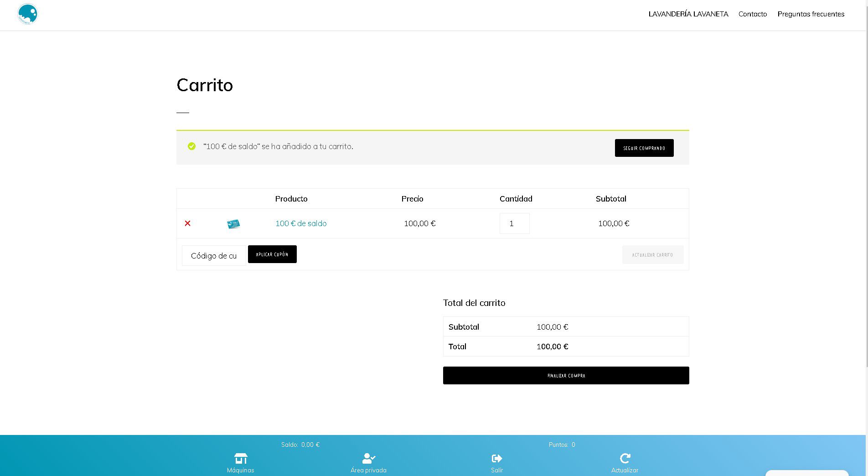Open Máquinas from the bottom bar
This screenshot has height=476, width=868.
coord(240,458)
